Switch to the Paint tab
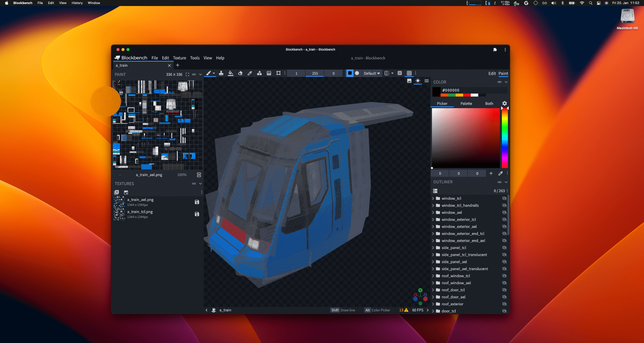The image size is (644, 343). (503, 73)
